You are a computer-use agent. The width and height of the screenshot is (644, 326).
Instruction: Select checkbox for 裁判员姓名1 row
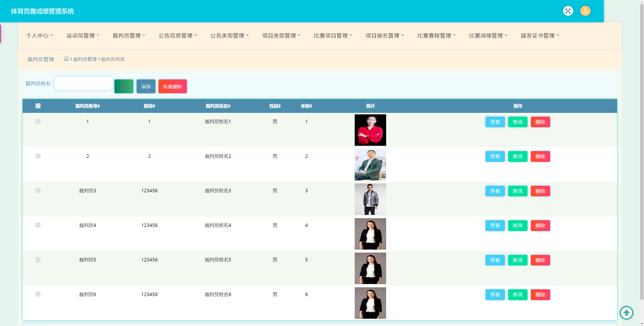point(38,121)
